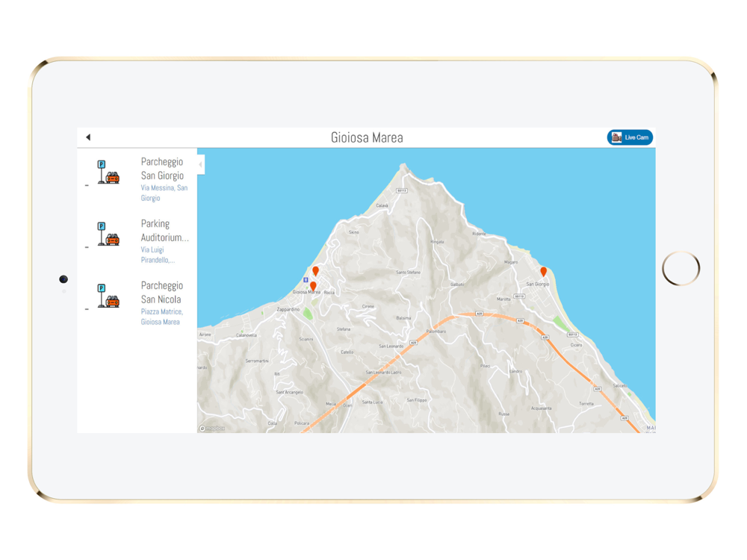Click the upper Gioiosa Marea map pin
This screenshot has height=560, width=747.
pyautogui.click(x=315, y=272)
